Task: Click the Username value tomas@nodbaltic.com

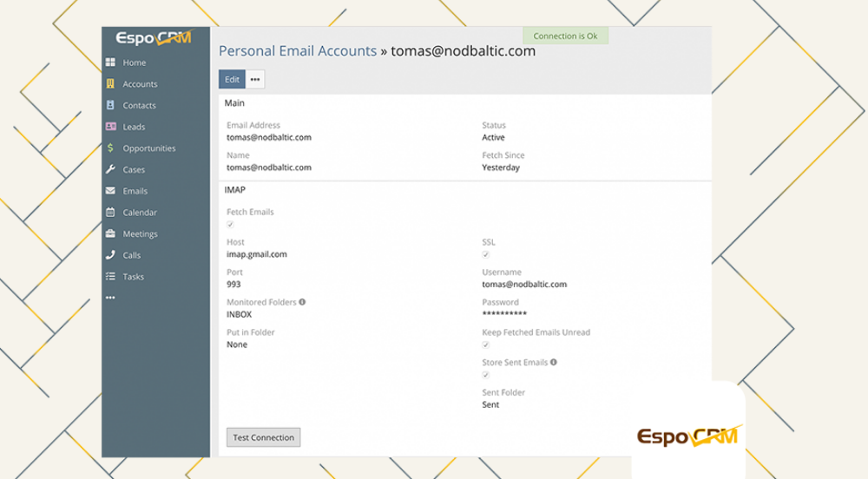Action: click(x=525, y=285)
